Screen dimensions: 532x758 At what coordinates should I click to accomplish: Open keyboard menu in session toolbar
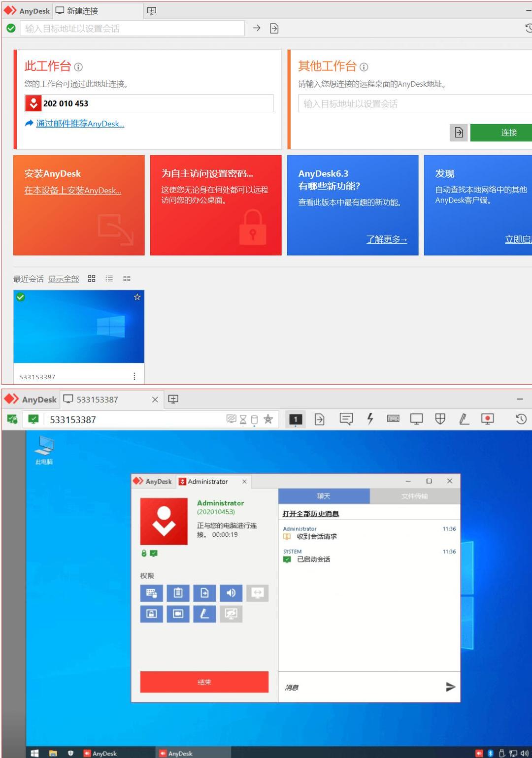coord(393,419)
